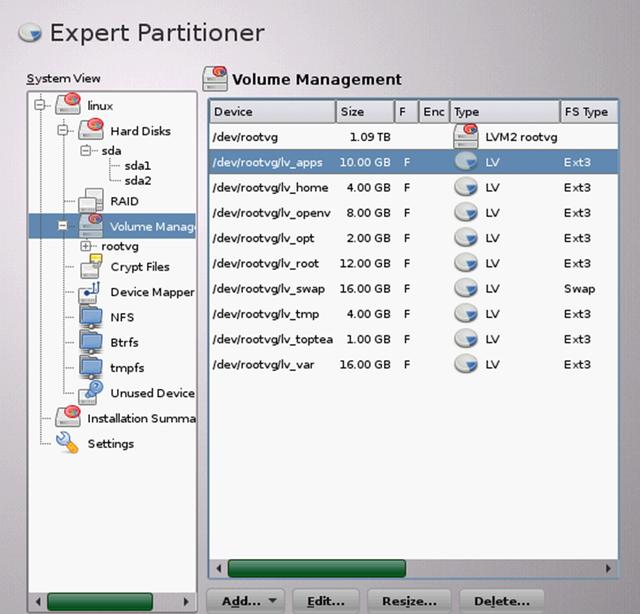Select the /dev/rootvg row

pyautogui.click(x=413, y=137)
